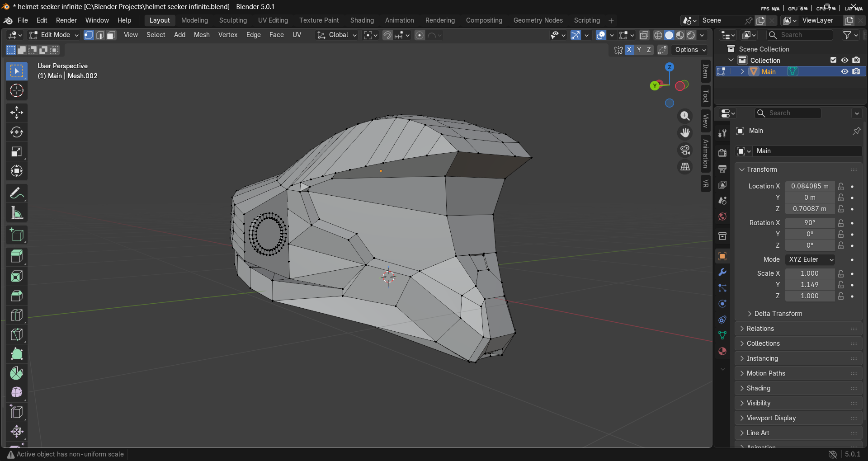Hide Main object with eye icon
The height and width of the screenshot is (461, 868).
844,72
